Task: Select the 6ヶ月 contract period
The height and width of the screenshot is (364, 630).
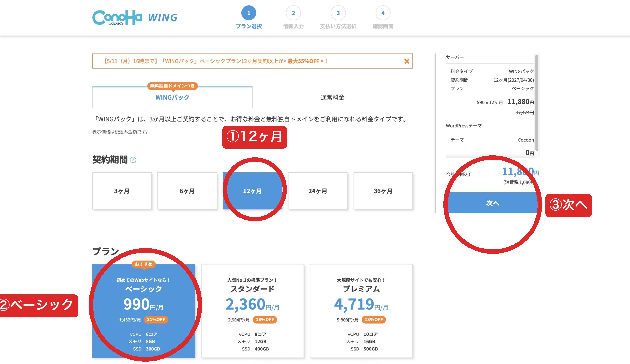Action: (187, 191)
